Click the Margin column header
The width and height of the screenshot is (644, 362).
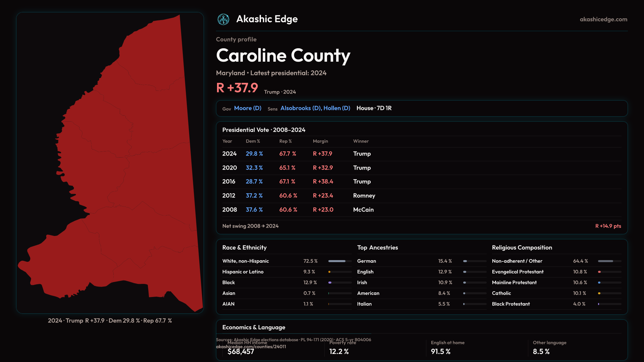[320, 141]
